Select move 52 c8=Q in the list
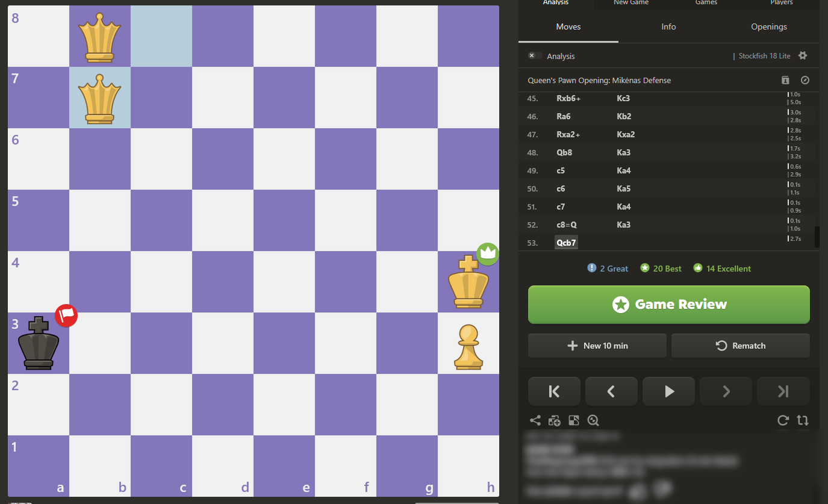 [567, 225]
